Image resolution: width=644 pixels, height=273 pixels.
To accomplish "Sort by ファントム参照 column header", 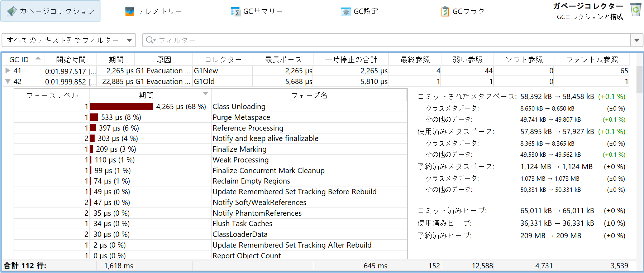I will pos(592,59).
